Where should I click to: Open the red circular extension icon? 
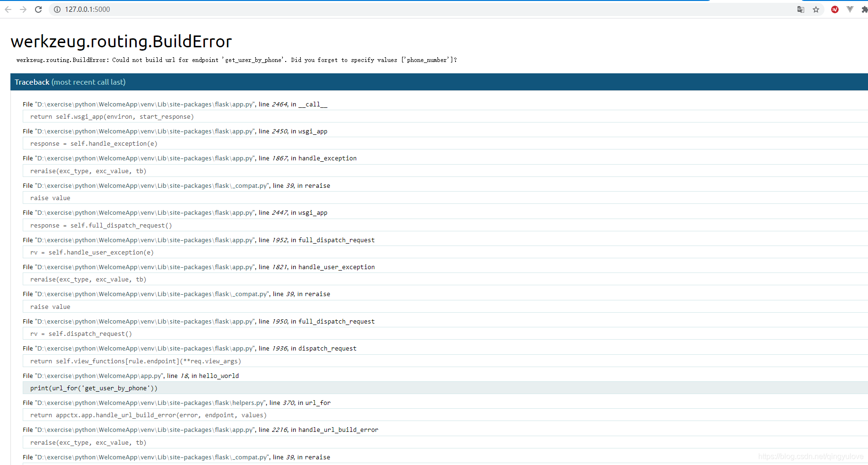[x=835, y=9]
